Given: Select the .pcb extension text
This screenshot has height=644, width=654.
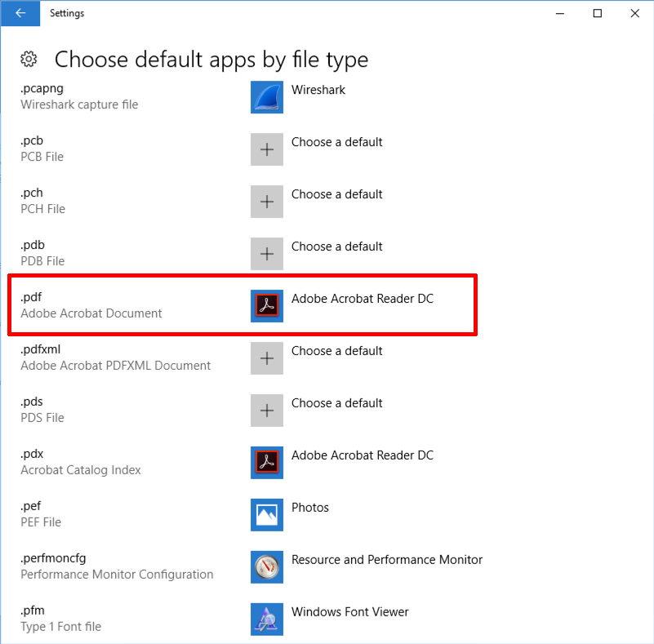Looking at the screenshot, I should (32, 140).
